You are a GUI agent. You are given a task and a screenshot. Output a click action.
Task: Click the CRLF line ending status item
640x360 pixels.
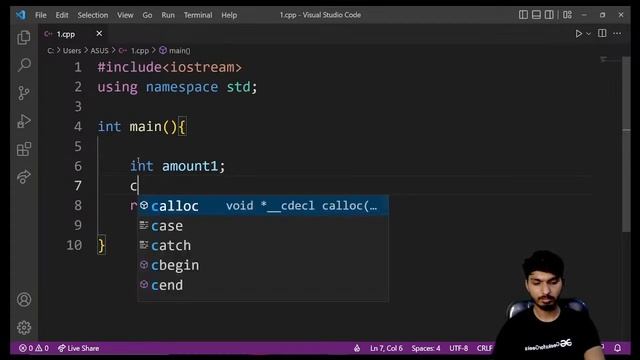[x=484, y=348]
